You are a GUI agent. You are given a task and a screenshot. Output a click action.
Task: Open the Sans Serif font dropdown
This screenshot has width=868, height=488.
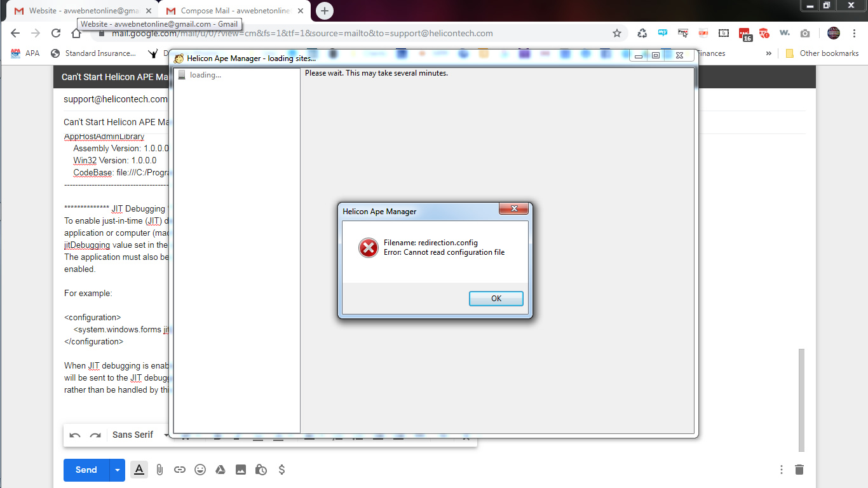click(x=137, y=435)
